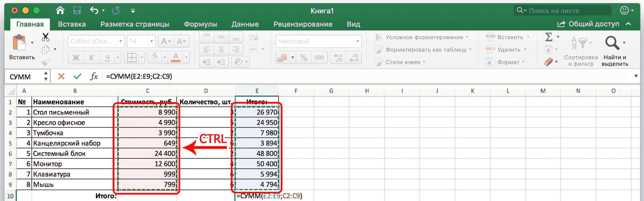Open the font name Calibri dropdown
The width and height of the screenshot is (644, 201).
point(121,41)
